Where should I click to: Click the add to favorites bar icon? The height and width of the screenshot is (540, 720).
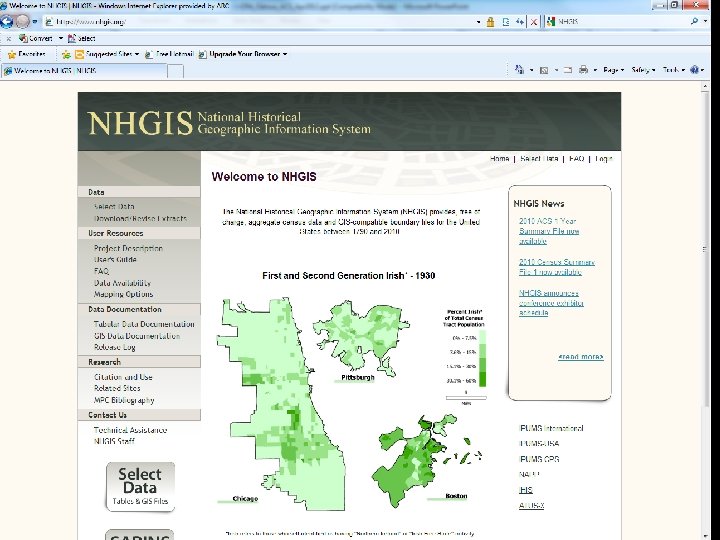click(66, 55)
